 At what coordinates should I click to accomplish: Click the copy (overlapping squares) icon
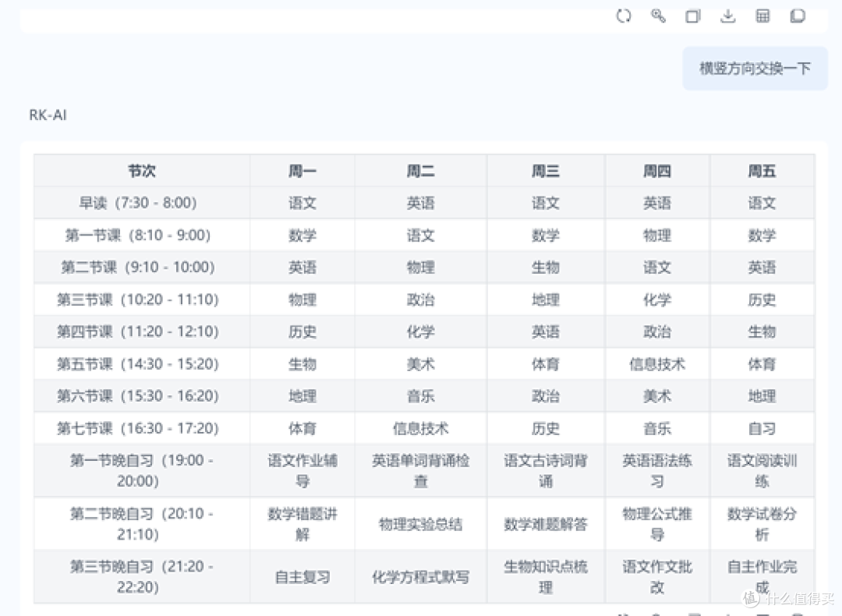pos(693,16)
